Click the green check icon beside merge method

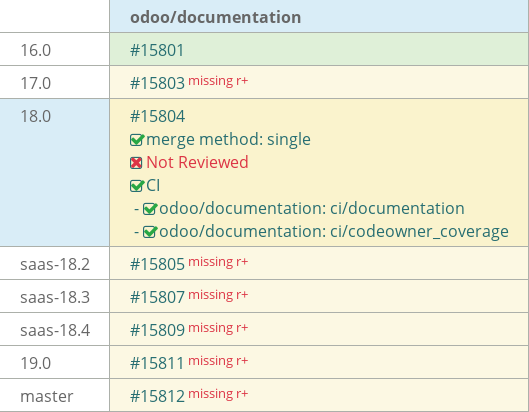point(137,140)
